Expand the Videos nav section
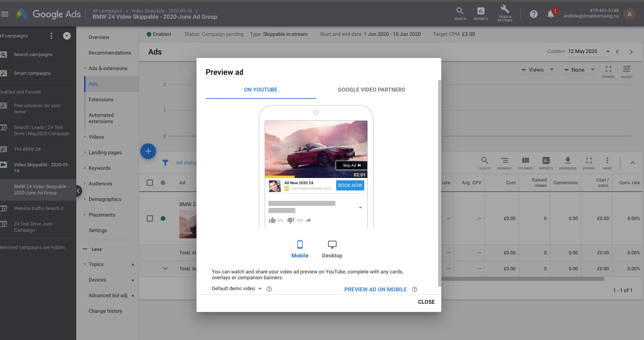Viewport: 644px width, 340px height. (96, 137)
